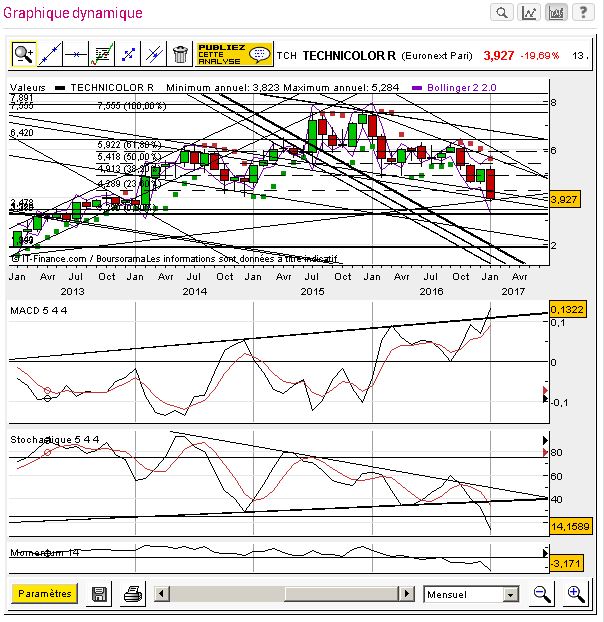This screenshot has height=622, width=604.
Task: Click the Momentum 14 indicator label
Action: pos(45,552)
